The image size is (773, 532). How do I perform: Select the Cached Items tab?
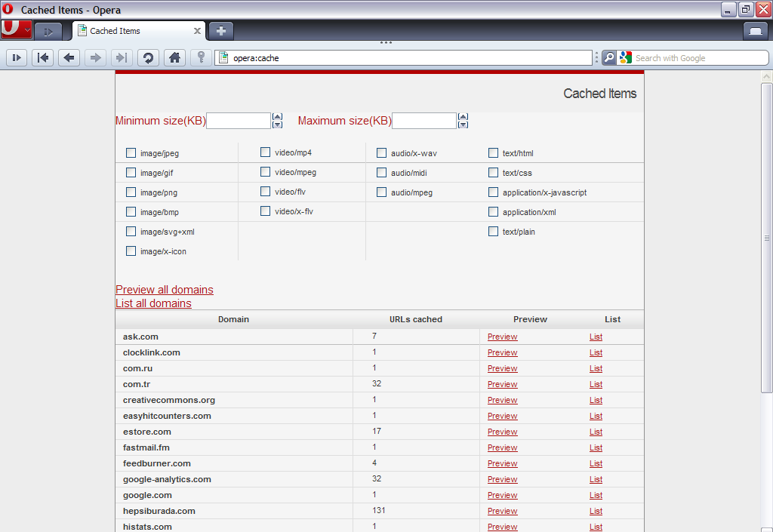138,30
